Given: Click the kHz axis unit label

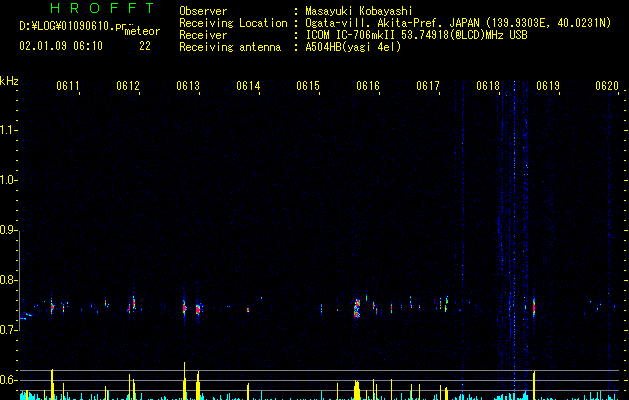Looking at the screenshot, I should 9,81.
